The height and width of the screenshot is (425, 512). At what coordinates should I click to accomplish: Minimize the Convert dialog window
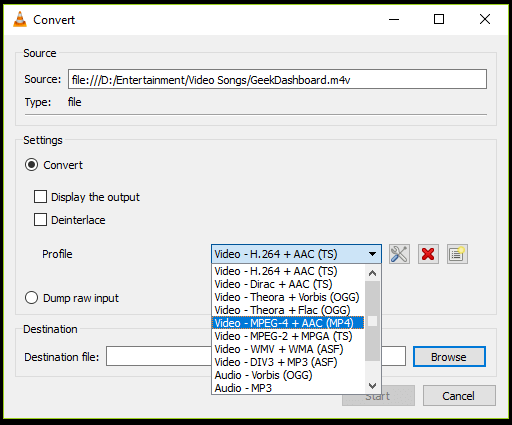(x=394, y=19)
